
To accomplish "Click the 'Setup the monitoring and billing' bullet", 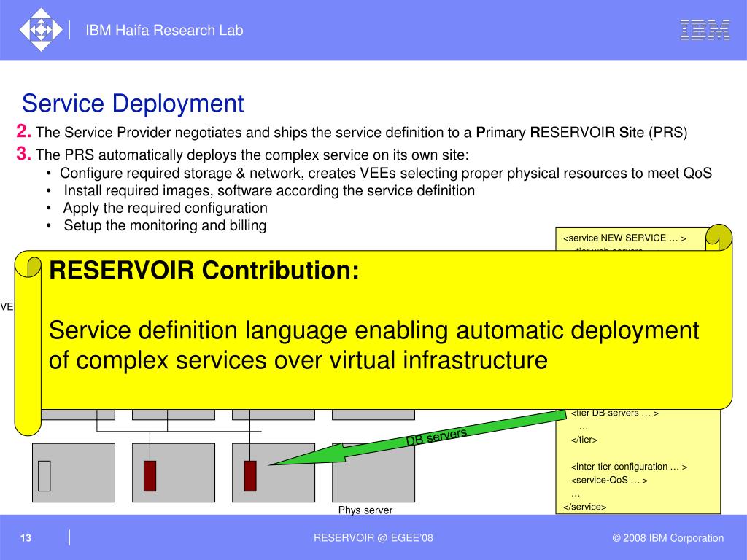I will point(165,225).
